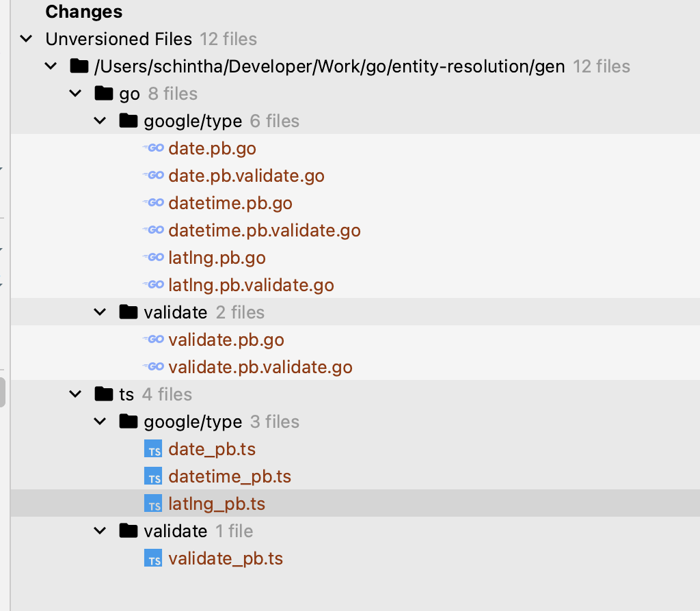Click the Changes header label
Viewport: 700px width, 611px height.
point(83,12)
